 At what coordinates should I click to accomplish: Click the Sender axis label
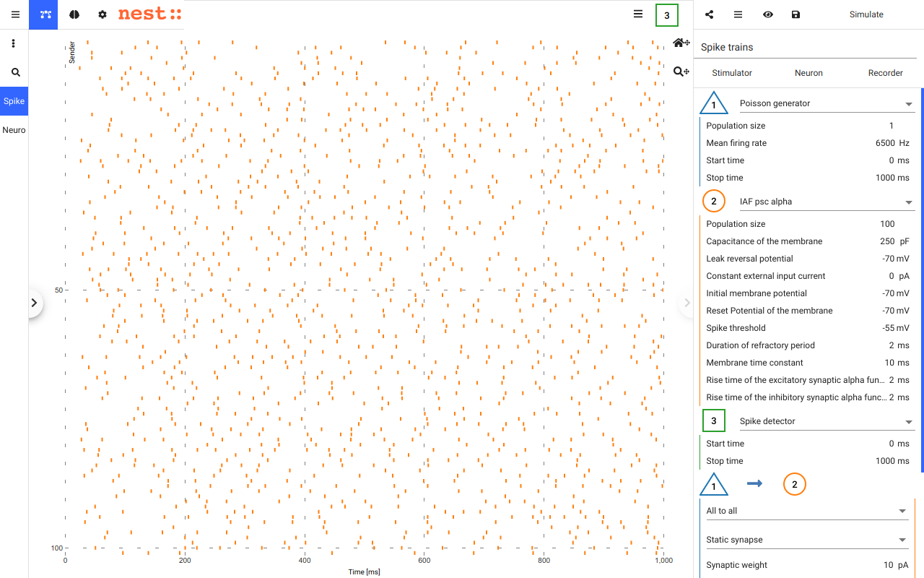pos(72,51)
